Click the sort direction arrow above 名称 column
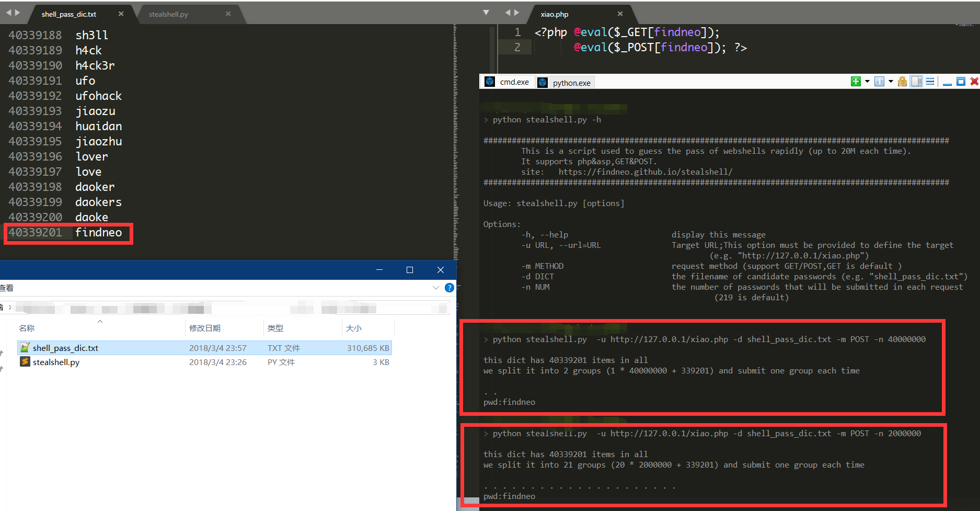 point(100,321)
